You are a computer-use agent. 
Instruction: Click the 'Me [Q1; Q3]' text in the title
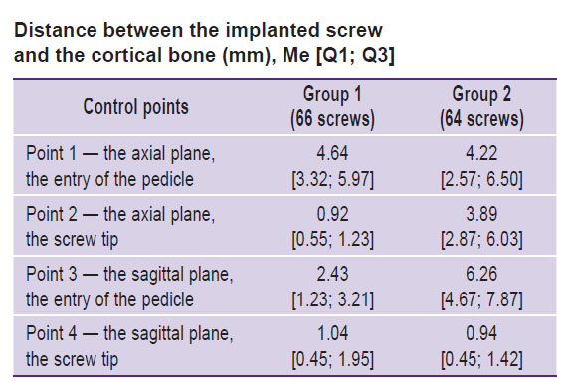tap(338, 55)
